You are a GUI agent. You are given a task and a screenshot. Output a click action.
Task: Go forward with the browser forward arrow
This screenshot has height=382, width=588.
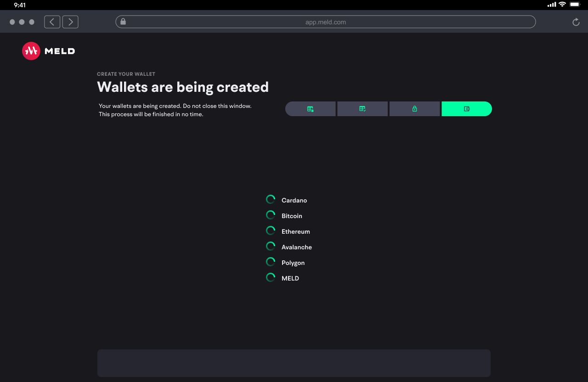point(70,22)
